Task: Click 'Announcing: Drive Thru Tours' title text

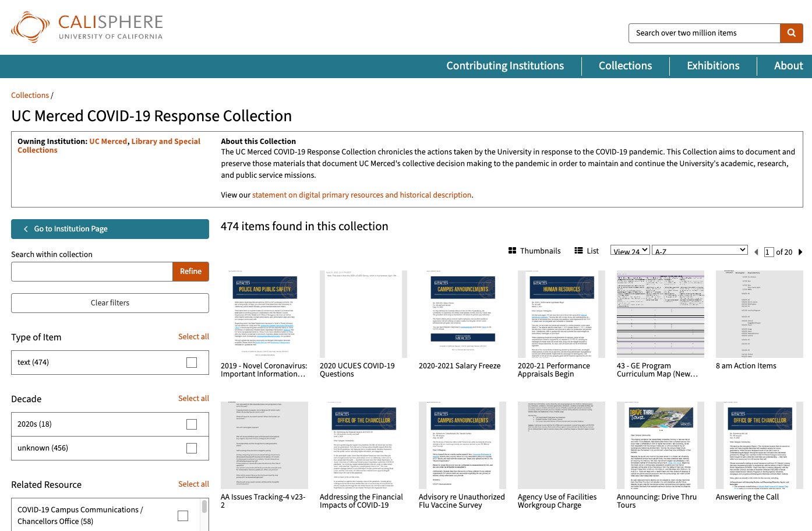Action: pos(657,501)
